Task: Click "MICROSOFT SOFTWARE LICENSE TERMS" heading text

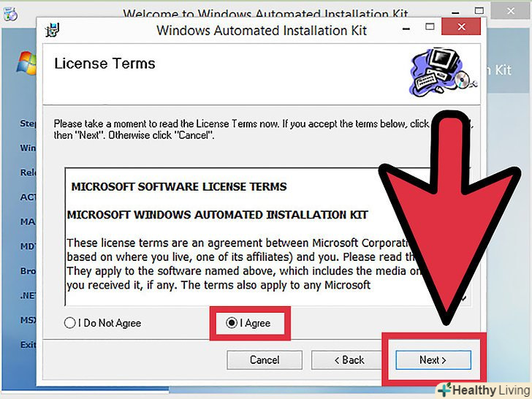Action: tap(179, 186)
